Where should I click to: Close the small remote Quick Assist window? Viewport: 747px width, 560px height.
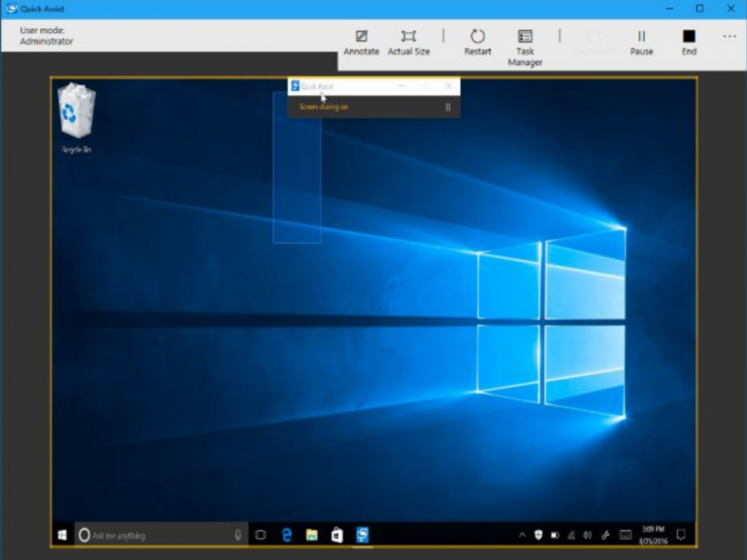pyautogui.click(x=448, y=87)
